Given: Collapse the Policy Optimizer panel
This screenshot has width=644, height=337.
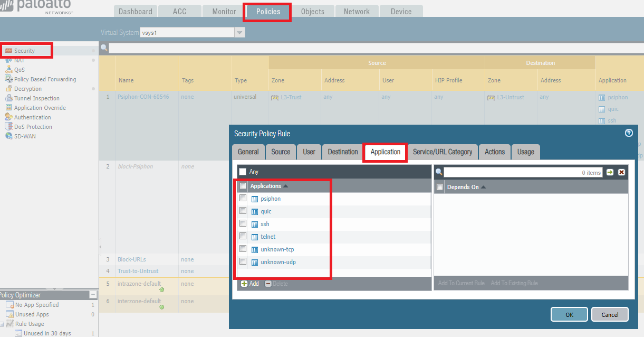Looking at the screenshot, I should 93,295.
